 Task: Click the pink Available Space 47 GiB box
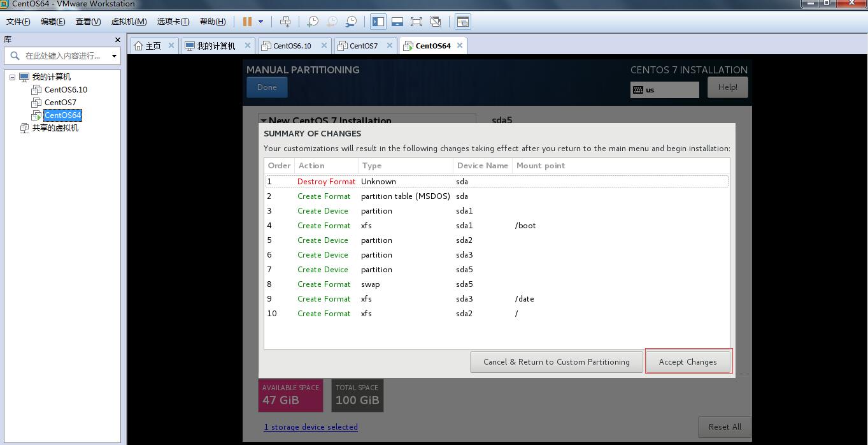point(290,395)
